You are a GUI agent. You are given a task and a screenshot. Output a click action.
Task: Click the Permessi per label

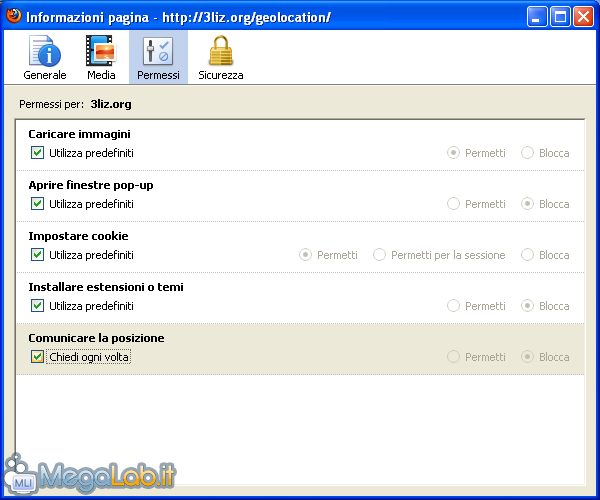click(51, 104)
